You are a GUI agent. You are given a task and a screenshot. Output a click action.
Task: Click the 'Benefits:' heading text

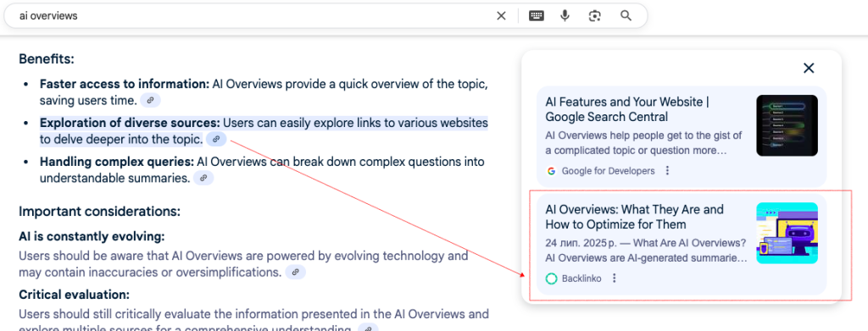[47, 58]
